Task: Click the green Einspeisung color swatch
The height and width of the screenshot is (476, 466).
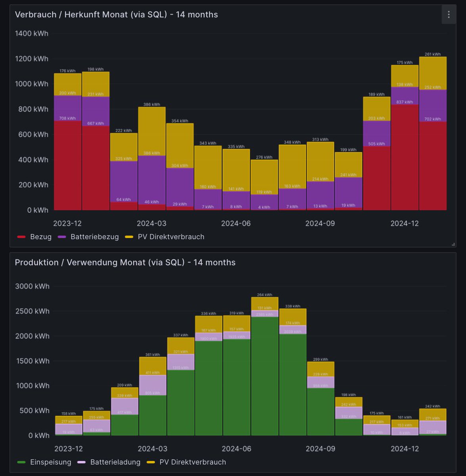Action: coord(21,462)
